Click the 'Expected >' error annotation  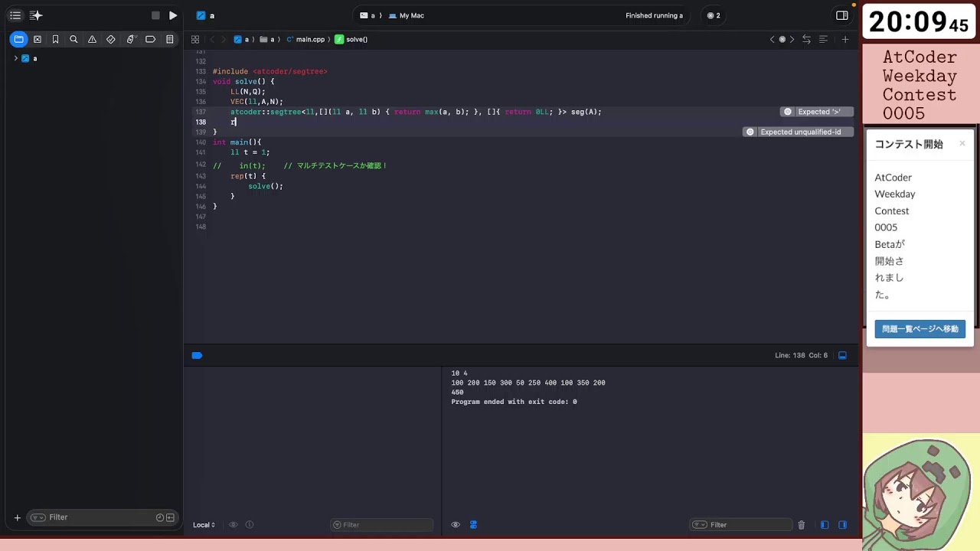[817, 112]
